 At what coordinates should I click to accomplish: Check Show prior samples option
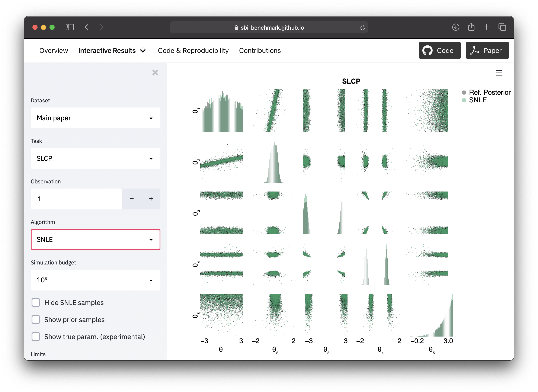coord(36,320)
